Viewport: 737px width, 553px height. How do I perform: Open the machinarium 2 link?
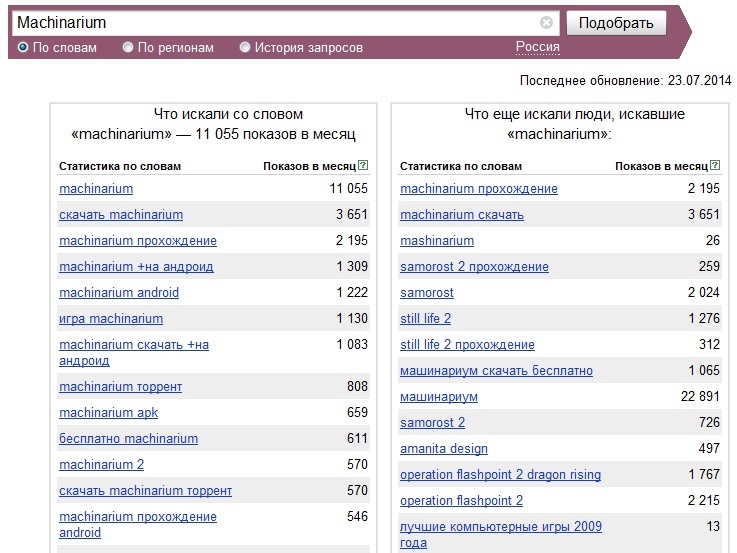(x=102, y=465)
